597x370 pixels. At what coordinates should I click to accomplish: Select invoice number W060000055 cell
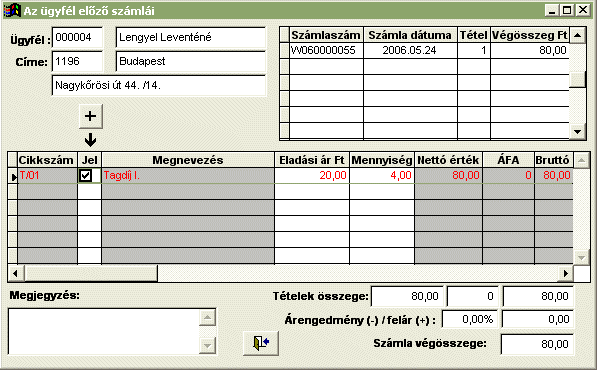[326, 50]
